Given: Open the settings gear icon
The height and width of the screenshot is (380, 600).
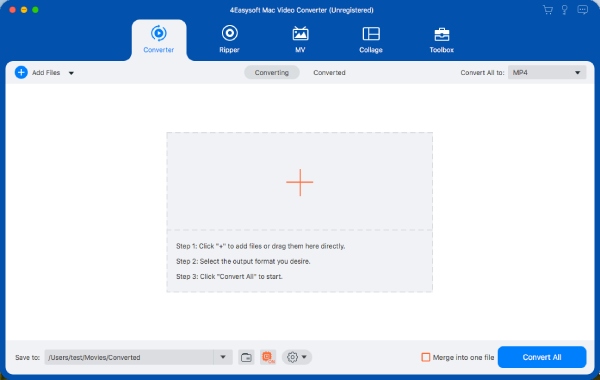Looking at the screenshot, I should tap(292, 357).
